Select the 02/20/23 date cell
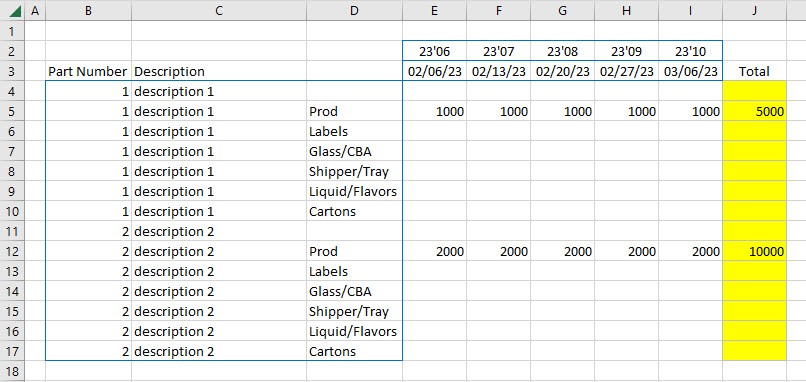This screenshot has height=382, width=806. 562,71
